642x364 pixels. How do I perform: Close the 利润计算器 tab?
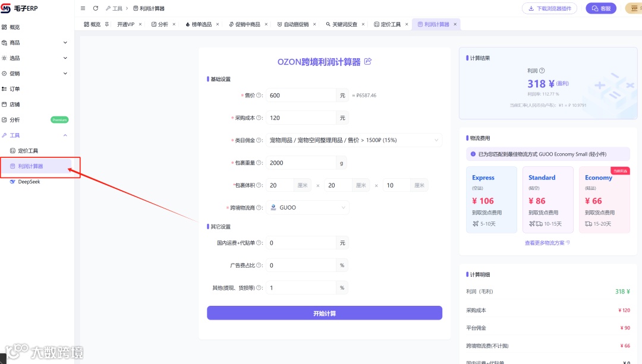(455, 24)
